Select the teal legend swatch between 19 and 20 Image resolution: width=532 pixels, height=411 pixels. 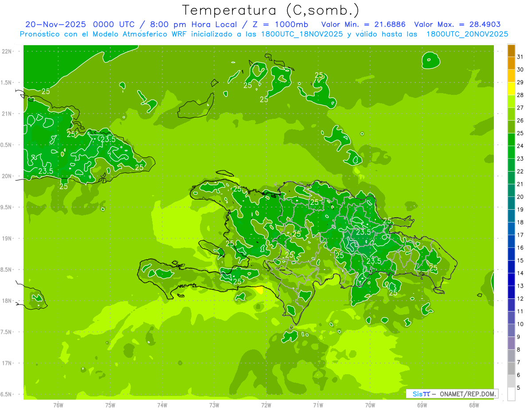click(511, 203)
